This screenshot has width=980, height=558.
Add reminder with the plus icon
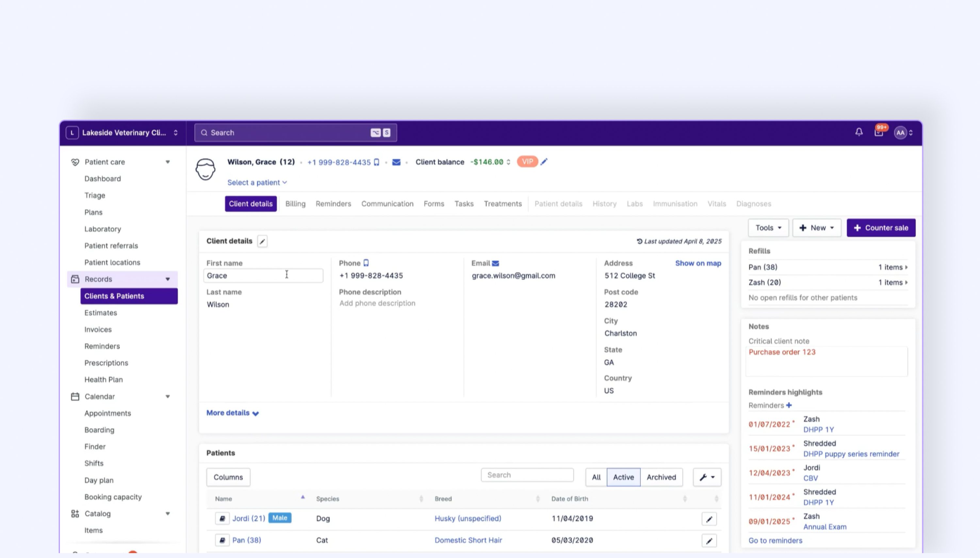click(789, 406)
